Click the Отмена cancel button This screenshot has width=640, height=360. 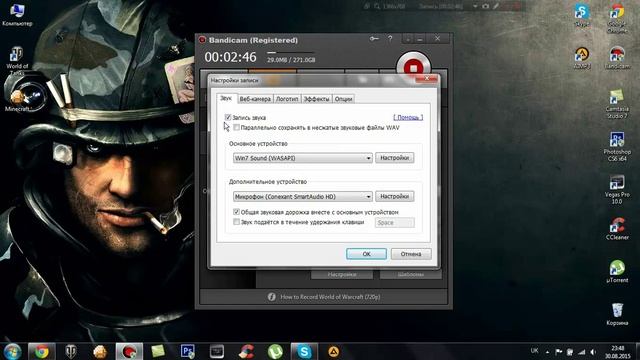[x=411, y=254]
